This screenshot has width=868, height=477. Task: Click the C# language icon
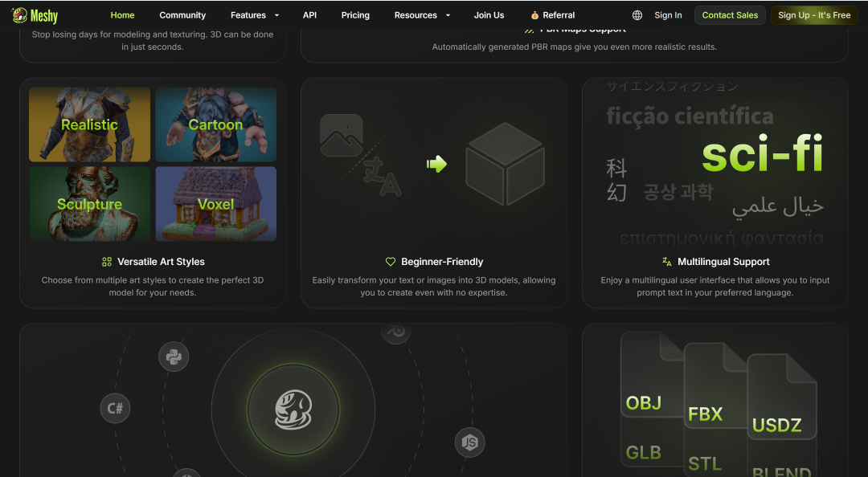115,409
